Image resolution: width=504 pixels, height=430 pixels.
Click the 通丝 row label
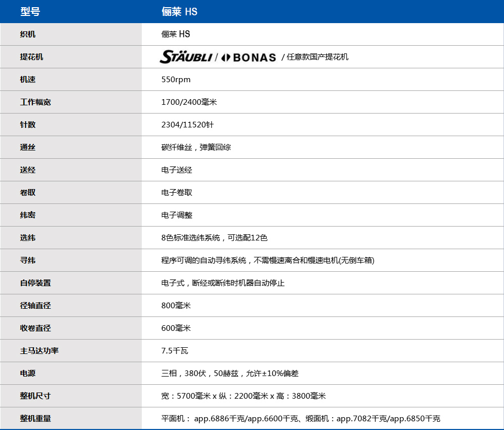click(x=28, y=147)
